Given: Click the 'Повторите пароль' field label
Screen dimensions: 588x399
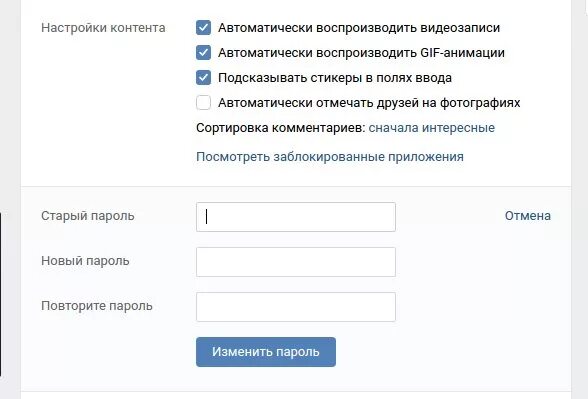Looking at the screenshot, I should (x=97, y=306).
